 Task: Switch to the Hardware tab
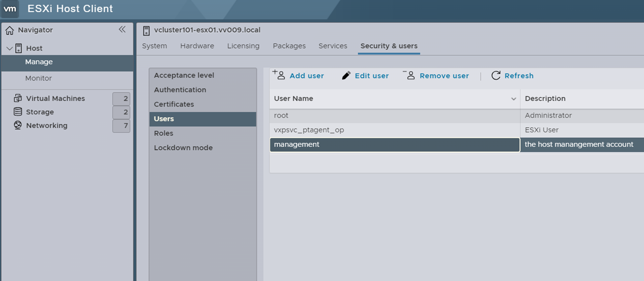point(197,46)
